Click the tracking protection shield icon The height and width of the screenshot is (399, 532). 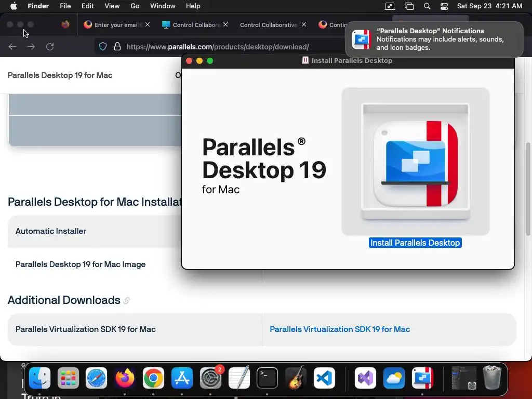point(103,46)
